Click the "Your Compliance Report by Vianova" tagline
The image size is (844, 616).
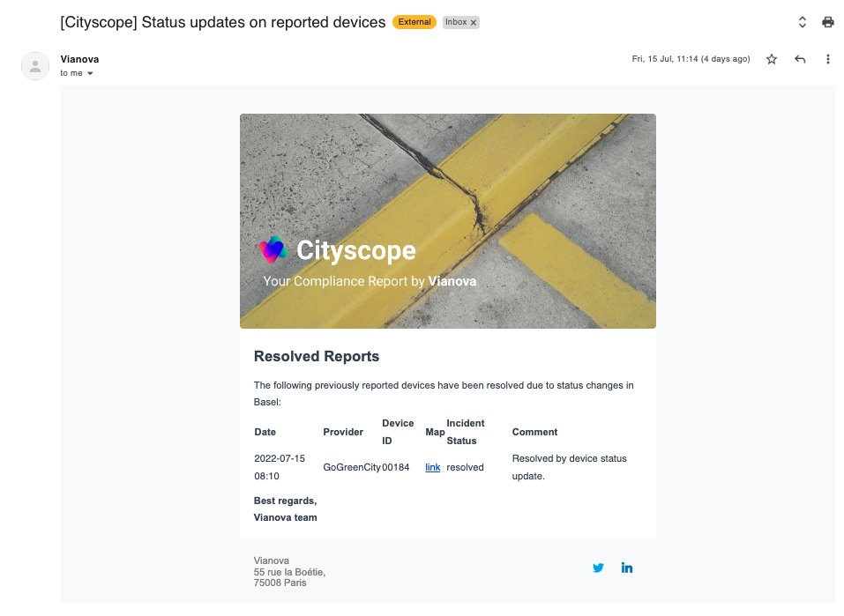coord(370,281)
